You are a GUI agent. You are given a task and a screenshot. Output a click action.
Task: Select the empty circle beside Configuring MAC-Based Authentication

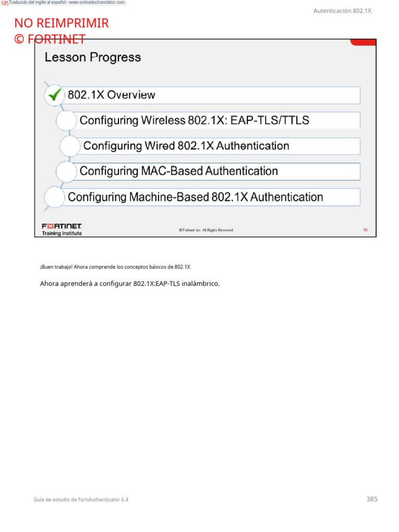(66, 171)
